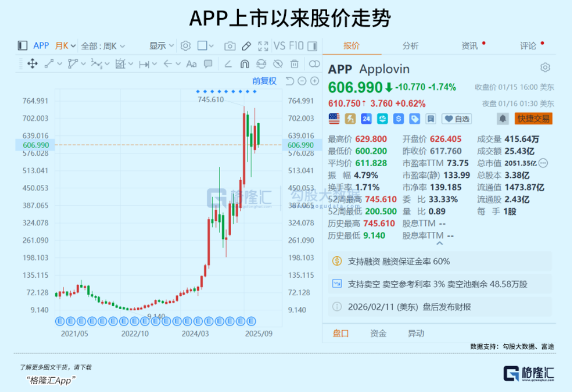Open the 月K period dropdown

pyautogui.click(x=65, y=45)
